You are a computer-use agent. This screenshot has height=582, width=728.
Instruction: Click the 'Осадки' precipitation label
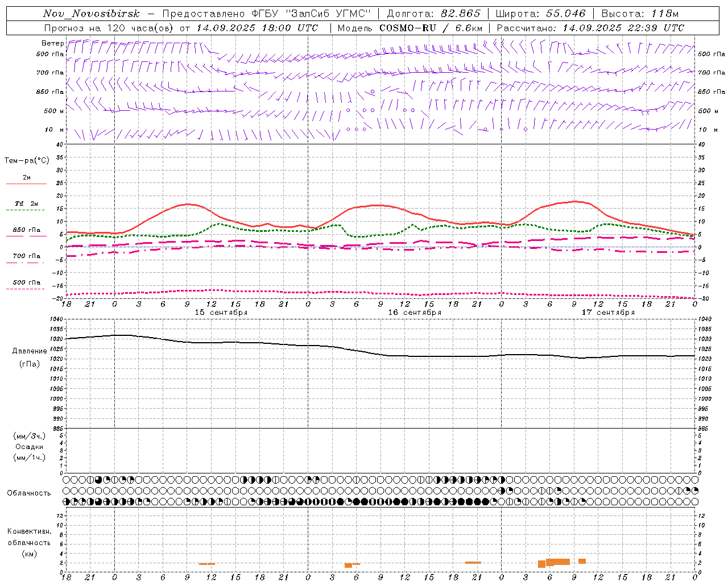(x=30, y=447)
